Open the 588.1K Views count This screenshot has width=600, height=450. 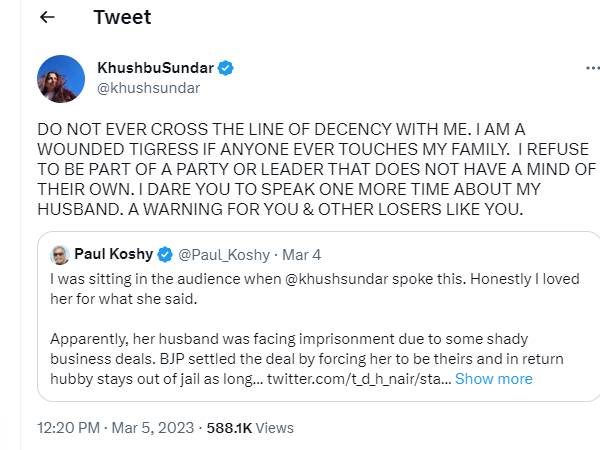click(250, 427)
